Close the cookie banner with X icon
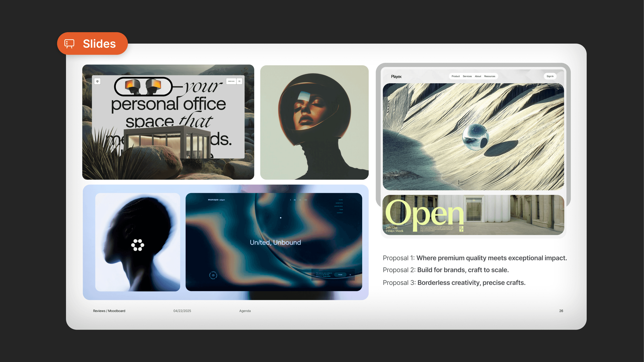The height and width of the screenshot is (362, 644). point(350,275)
